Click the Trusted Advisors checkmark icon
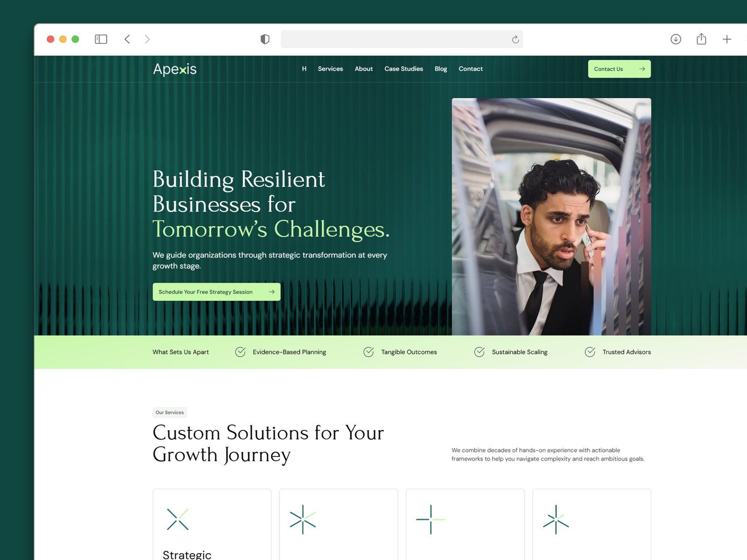Viewport: 747px width, 560px height. tap(590, 352)
